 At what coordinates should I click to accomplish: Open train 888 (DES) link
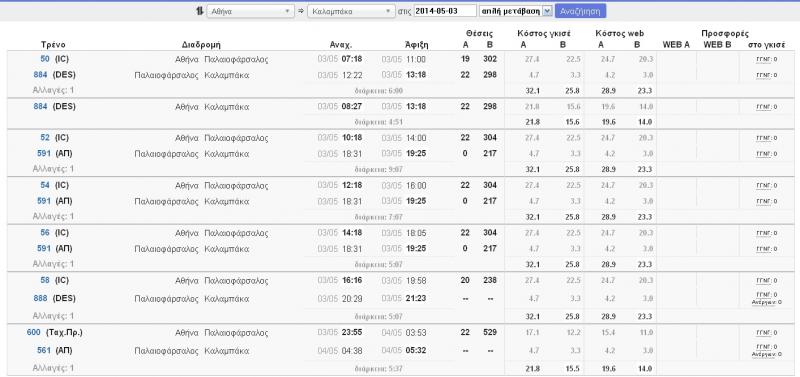click(x=40, y=298)
